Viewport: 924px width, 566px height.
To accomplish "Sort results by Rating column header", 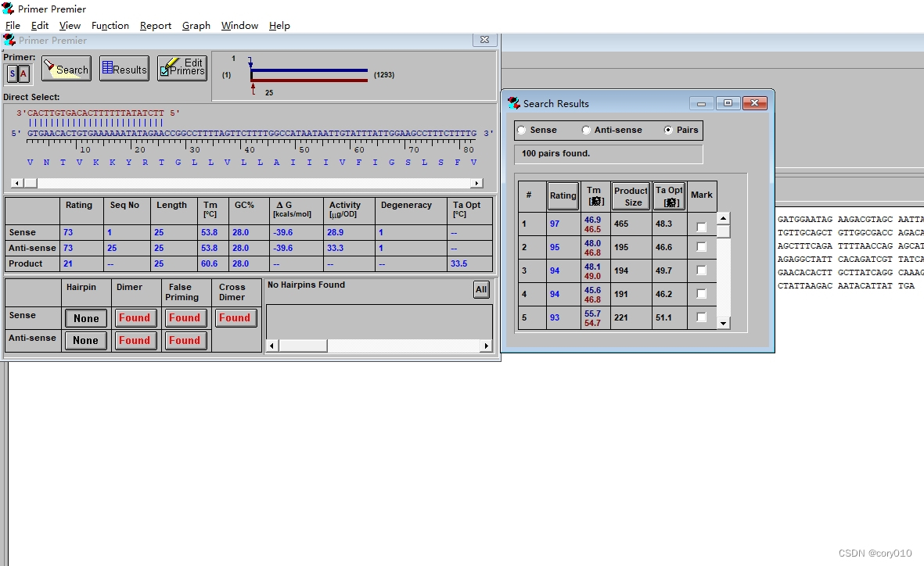I will point(563,195).
